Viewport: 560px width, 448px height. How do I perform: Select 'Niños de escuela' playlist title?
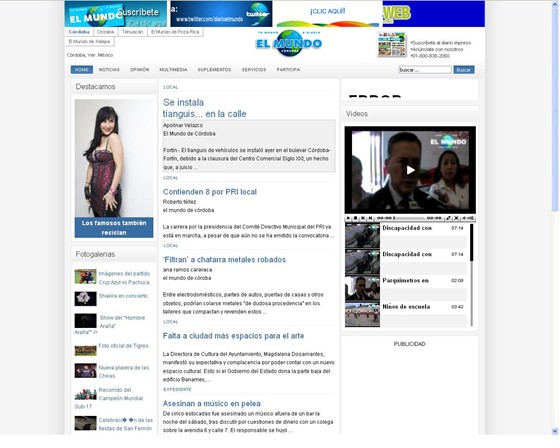[x=406, y=307]
